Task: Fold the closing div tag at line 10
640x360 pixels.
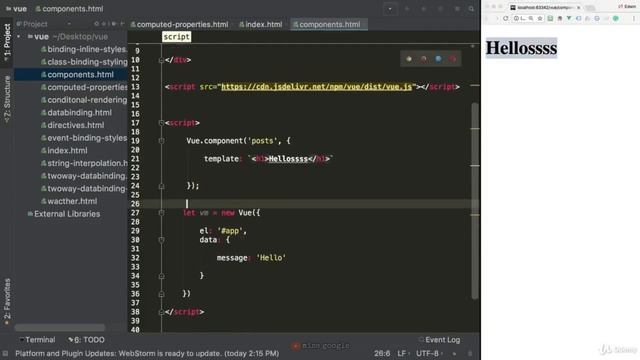Action: (x=161, y=60)
